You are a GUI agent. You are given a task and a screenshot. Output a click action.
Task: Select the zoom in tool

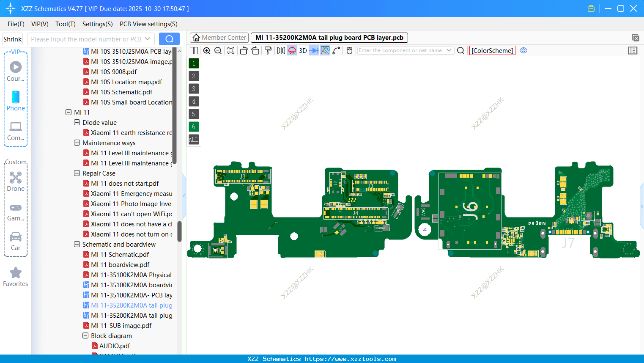(x=207, y=50)
